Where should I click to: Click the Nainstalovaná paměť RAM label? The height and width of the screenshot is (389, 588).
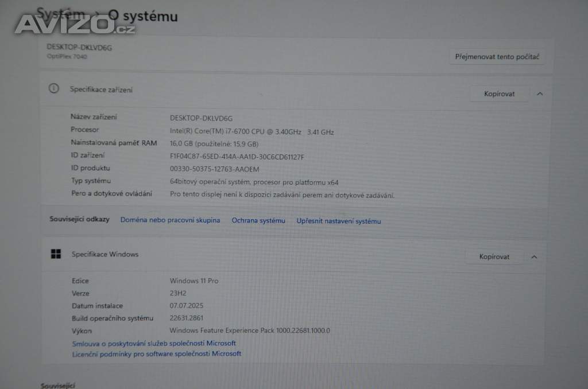(x=114, y=143)
